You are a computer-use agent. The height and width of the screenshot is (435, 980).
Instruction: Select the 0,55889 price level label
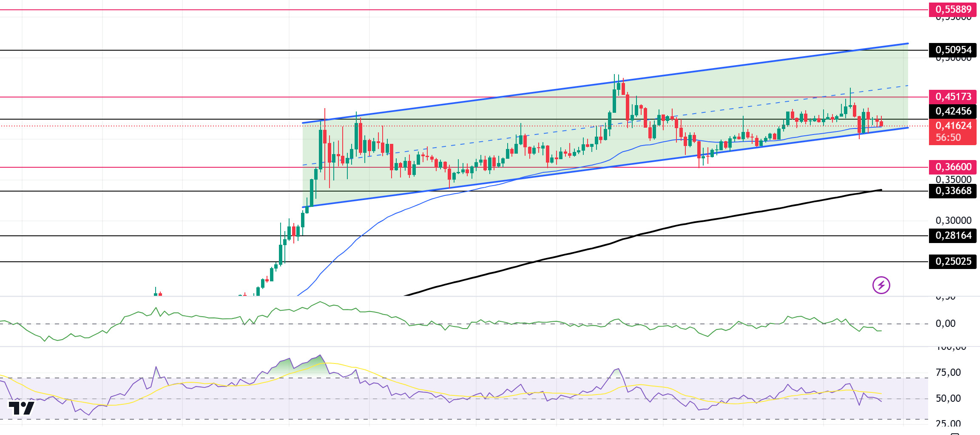click(953, 9)
